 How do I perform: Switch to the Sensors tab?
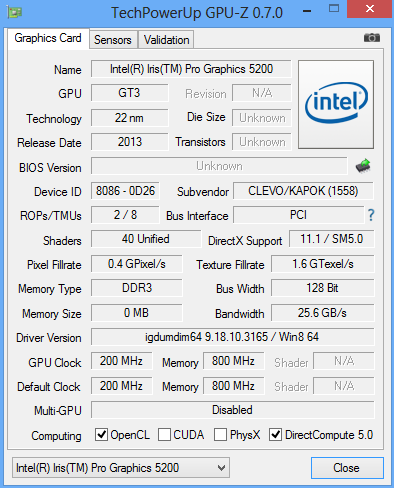[113, 40]
